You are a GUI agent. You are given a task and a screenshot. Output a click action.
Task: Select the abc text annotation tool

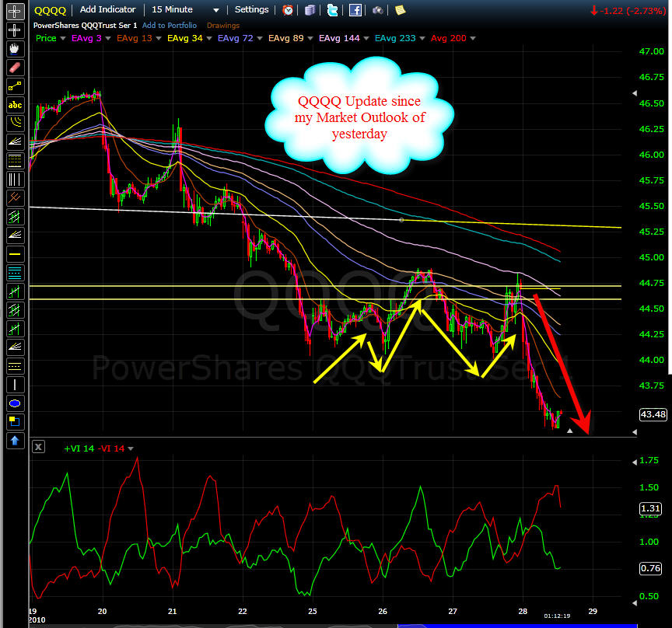15,105
